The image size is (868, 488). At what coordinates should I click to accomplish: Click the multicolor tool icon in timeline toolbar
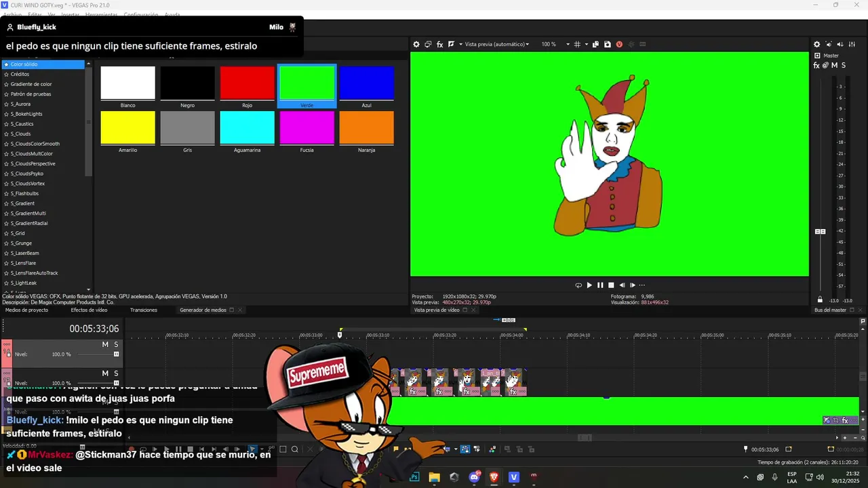[492, 449]
